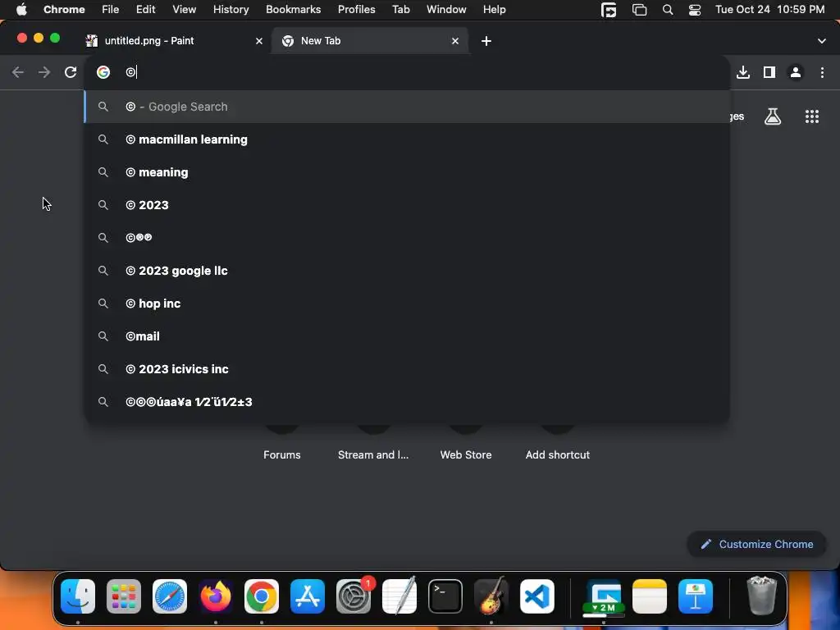Open Control Center in menu bar

click(x=695, y=10)
